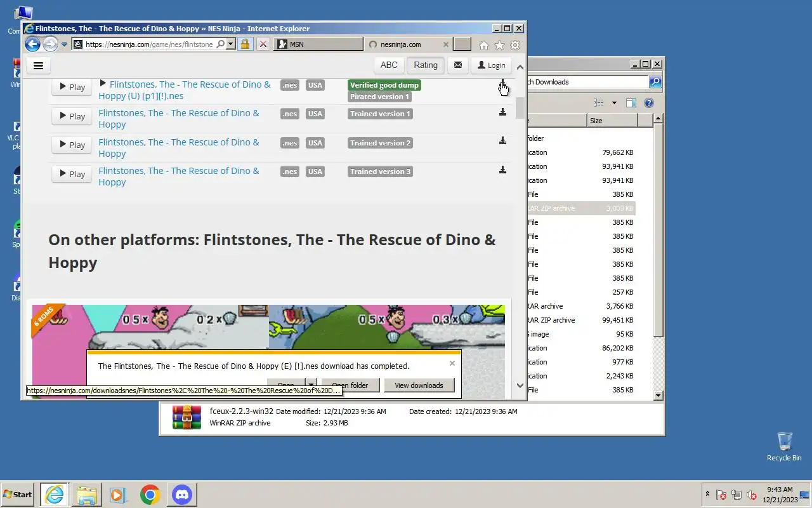Select the 99,451 KB ZIP archive row
This screenshot has width=812, height=508.
(580, 320)
